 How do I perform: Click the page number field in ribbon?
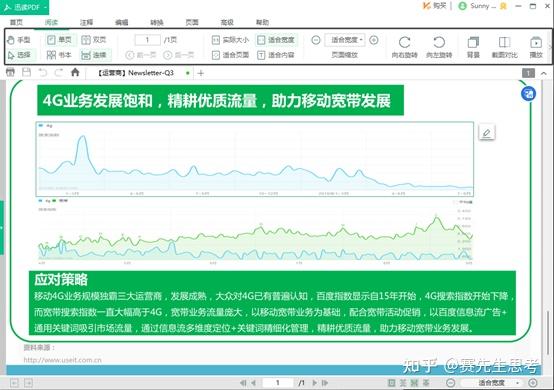tap(147, 40)
